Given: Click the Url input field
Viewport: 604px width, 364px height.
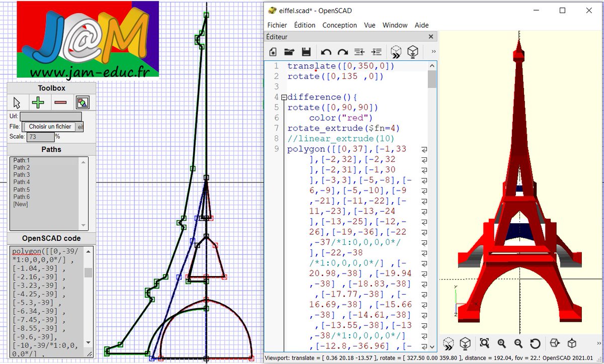Looking at the screenshot, I should pos(50,117).
